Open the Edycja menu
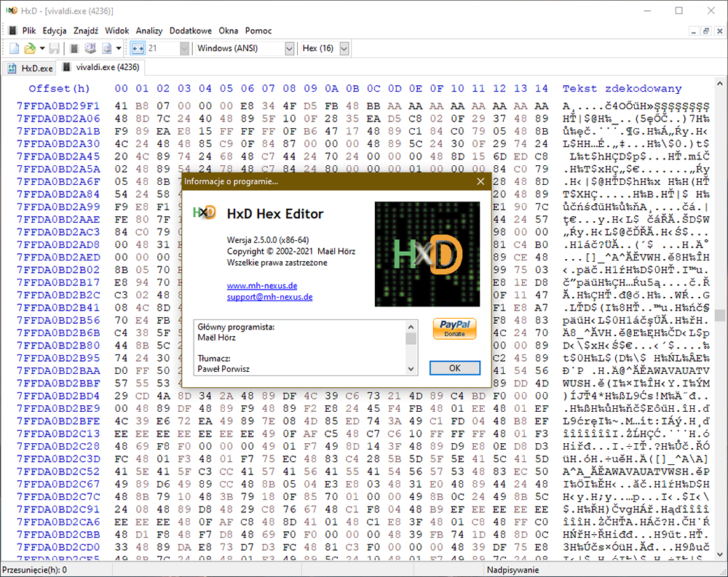Viewport: 728px width, 577px height. (x=55, y=31)
